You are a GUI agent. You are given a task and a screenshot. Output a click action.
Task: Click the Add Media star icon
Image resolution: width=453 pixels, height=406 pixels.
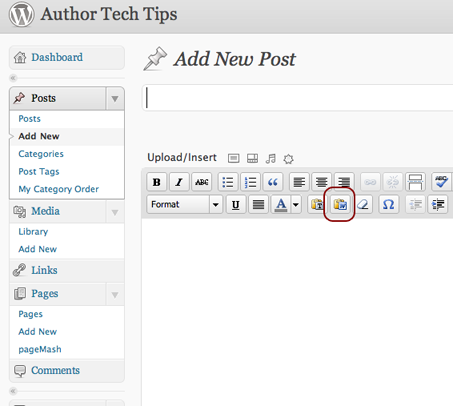(x=288, y=159)
